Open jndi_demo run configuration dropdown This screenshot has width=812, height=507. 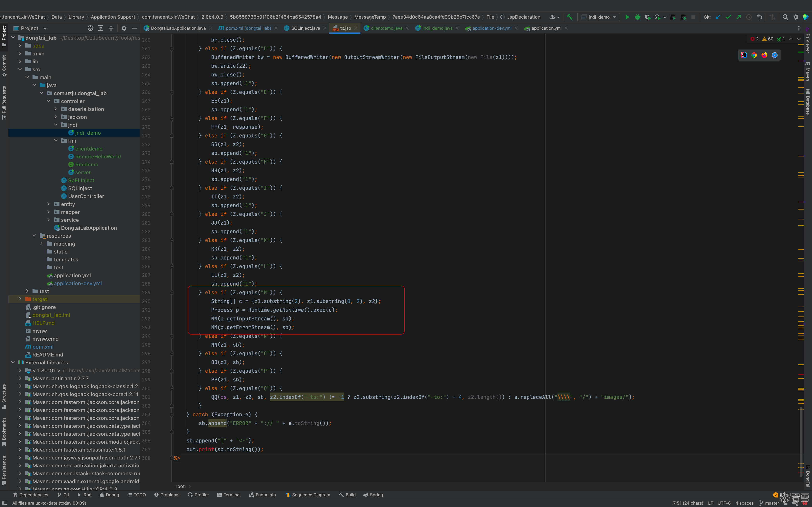tap(599, 17)
